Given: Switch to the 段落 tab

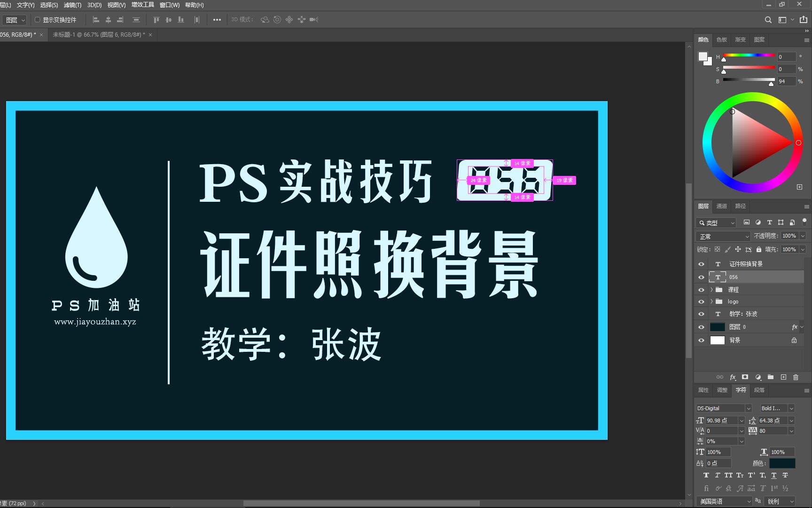Looking at the screenshot, I should [759, 390].
